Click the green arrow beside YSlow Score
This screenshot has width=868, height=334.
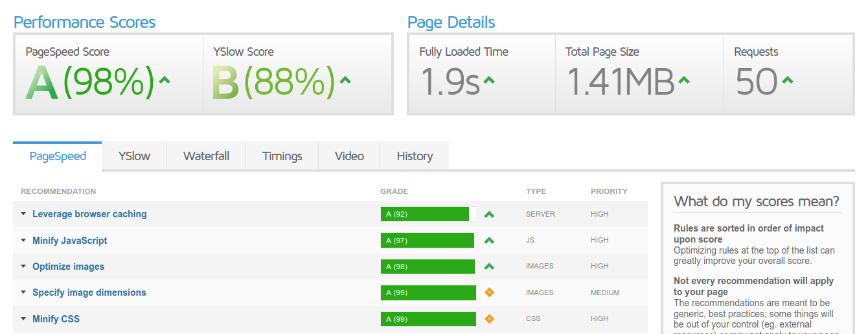point(345,80)
